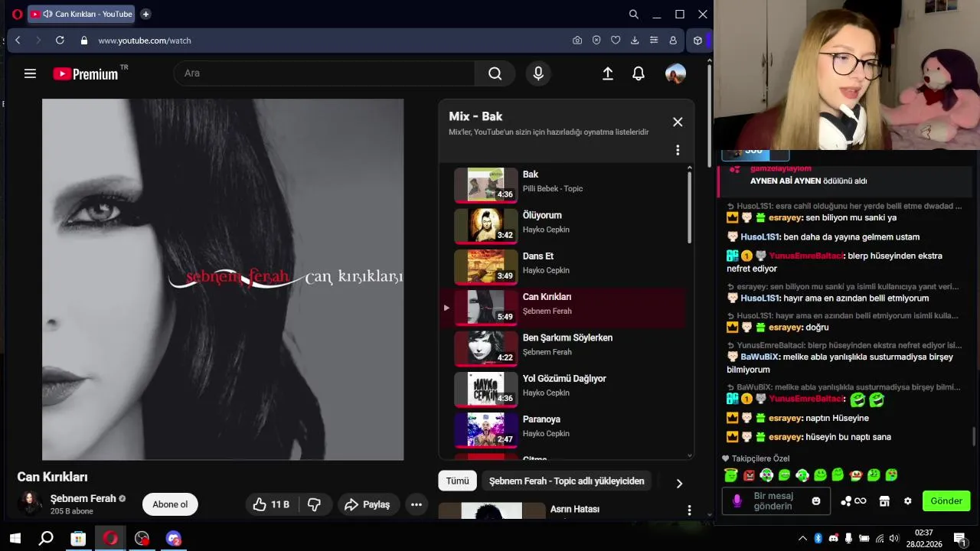This screenshot has width=980, height=551.
Task: Open the volume speaker tray icon
Action: click(893, 539)
